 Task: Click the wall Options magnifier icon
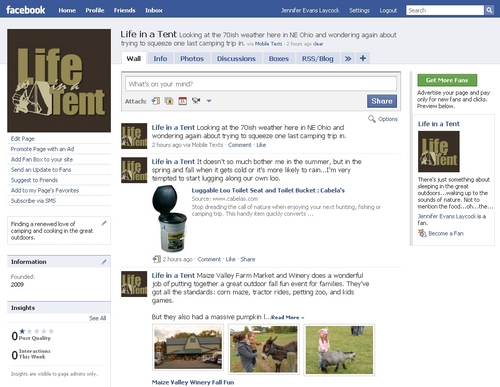[x=372, y=119]
